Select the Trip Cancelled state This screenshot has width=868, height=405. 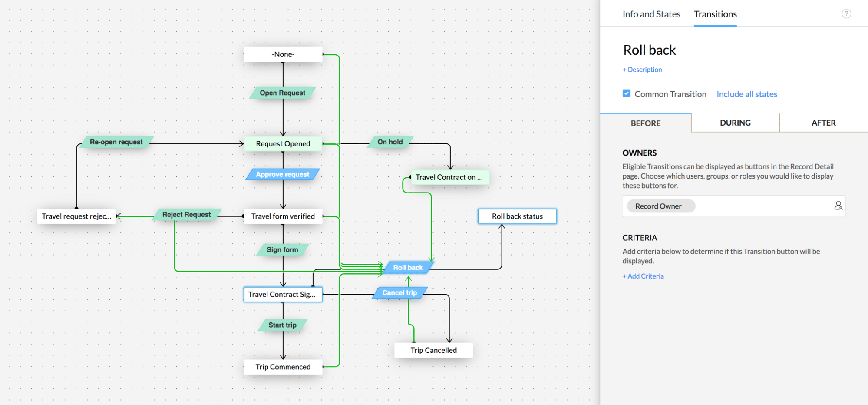pyautogui.click(x=433, y=350)
